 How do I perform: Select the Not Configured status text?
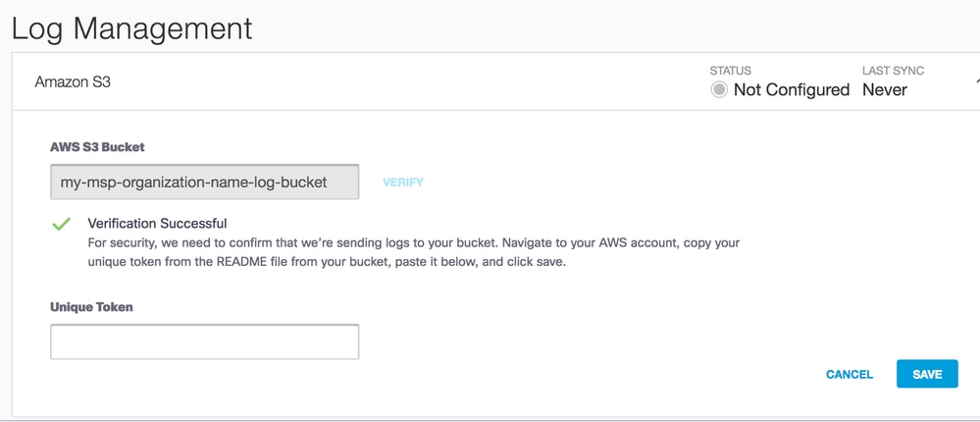click(791, 90)
